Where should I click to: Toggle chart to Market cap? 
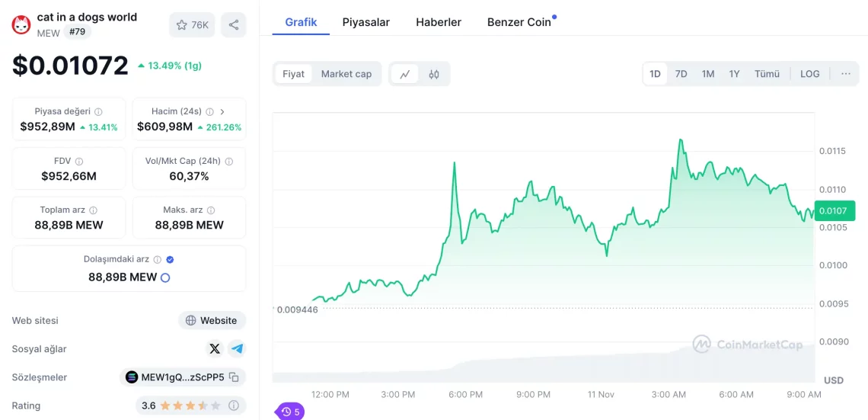(x=346, y=74)
